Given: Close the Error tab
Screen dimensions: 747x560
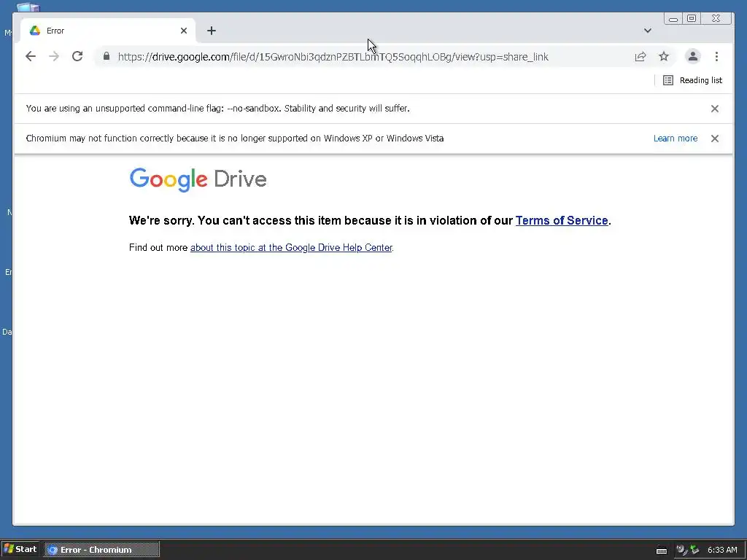Looking at the screenshot, I should click(x=184, y=31).
